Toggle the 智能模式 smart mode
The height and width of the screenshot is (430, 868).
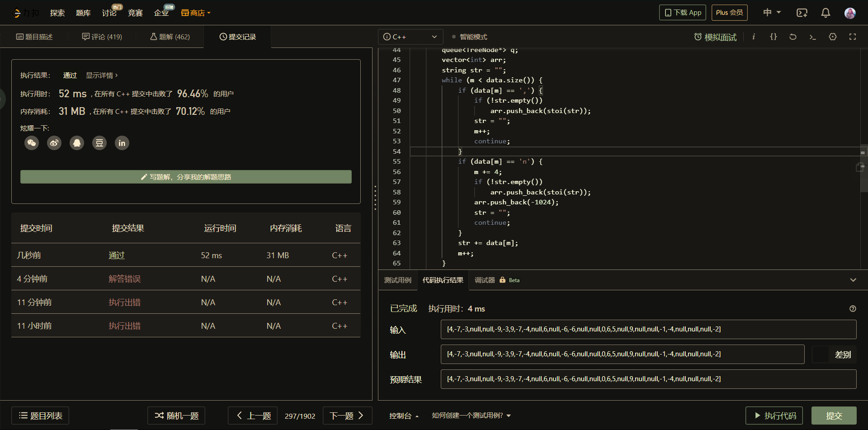pos(469,37)
